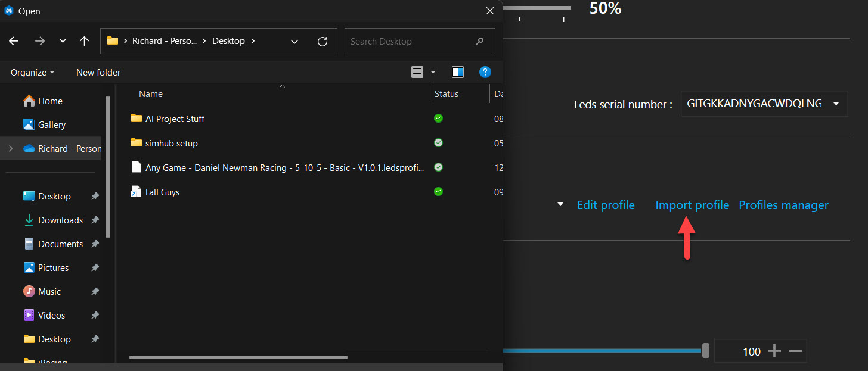Image resolution: width=868 pixels, height=371 pixels.
Task: Click Edit profile
Action: (x=606, y=204)
